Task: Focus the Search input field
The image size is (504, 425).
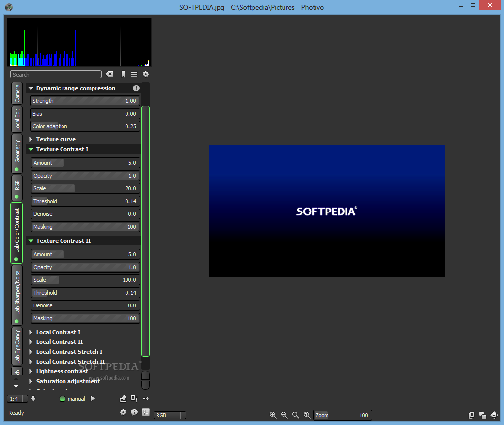Action: pyautogui.click(x=56, y=75)
